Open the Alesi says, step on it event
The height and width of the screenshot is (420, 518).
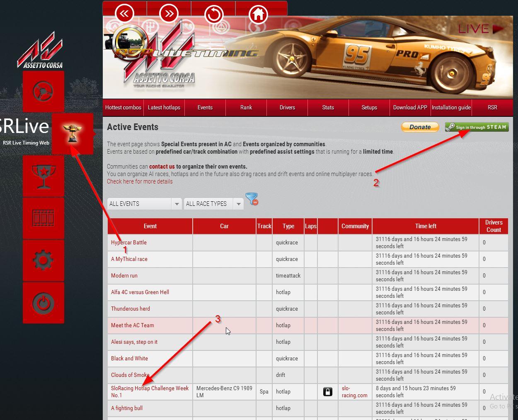click(134, 342)
